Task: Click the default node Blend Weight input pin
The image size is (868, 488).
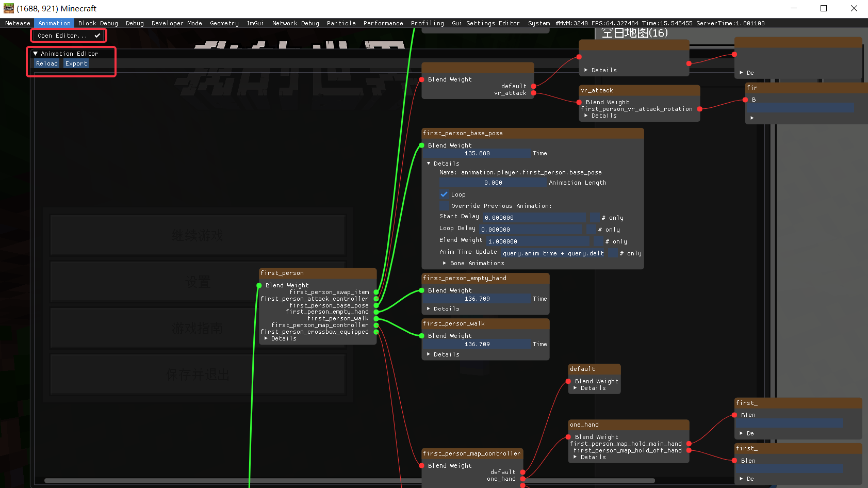Action: click(568, 381)
